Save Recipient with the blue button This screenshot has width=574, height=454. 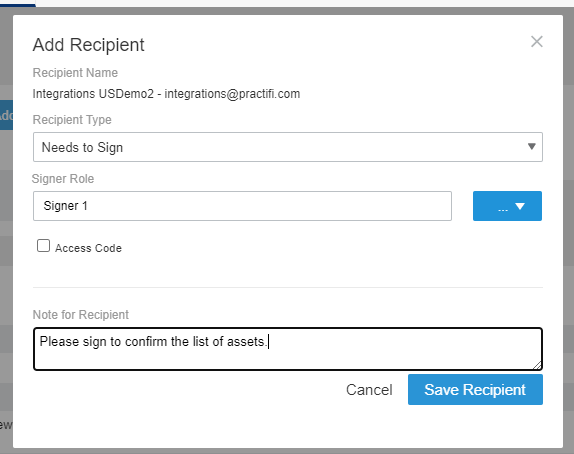pos(475,390)
